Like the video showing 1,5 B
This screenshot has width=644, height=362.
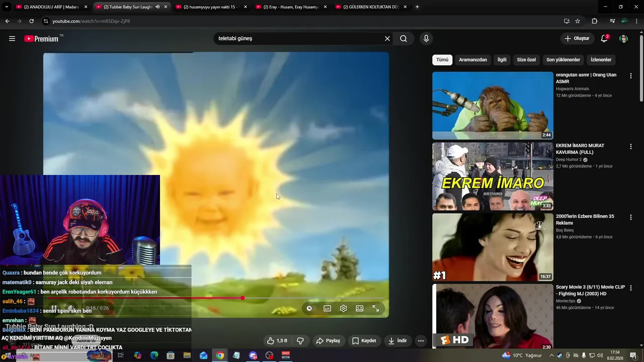point(277,340)
